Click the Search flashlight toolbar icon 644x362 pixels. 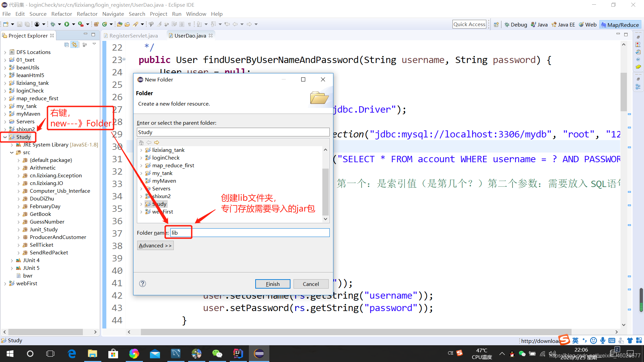(136, 24)
